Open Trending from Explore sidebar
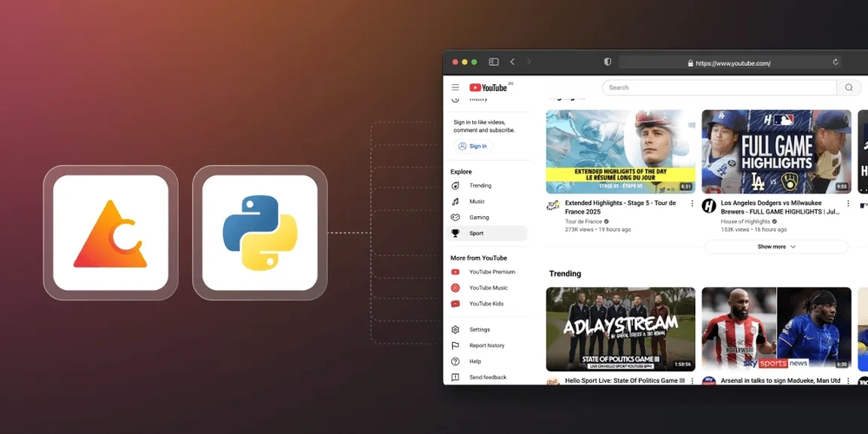Image resolution: width=868 pixels, height=434 pixels. coord(480,186)
